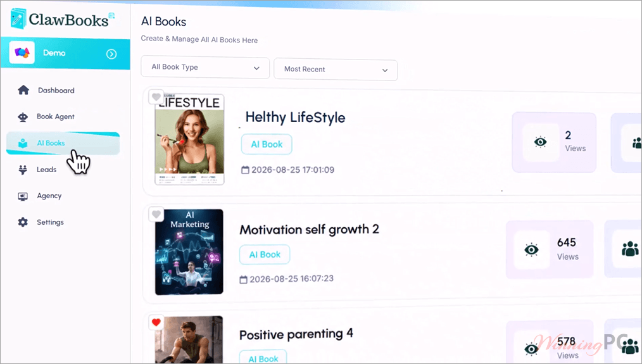Click the Dashboard home icon
The width and height of the screenshot is (642, 364).
point(23,90)
